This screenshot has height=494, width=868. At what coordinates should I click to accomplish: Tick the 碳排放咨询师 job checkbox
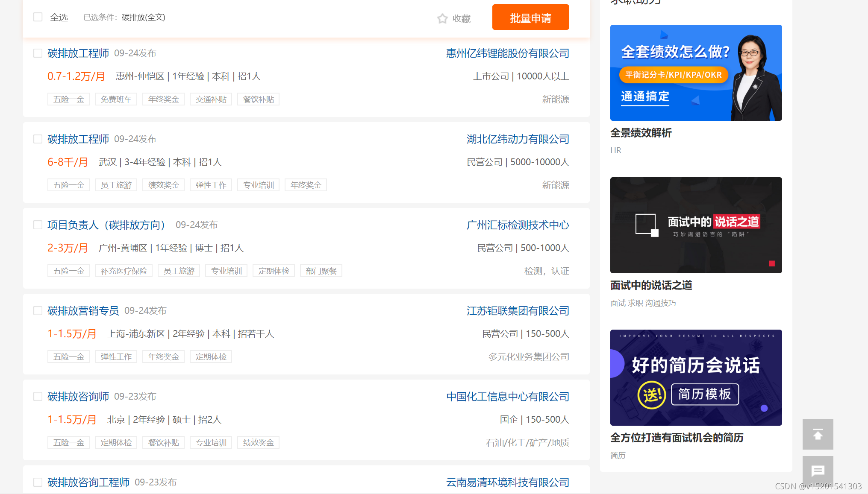click(38, 396)
